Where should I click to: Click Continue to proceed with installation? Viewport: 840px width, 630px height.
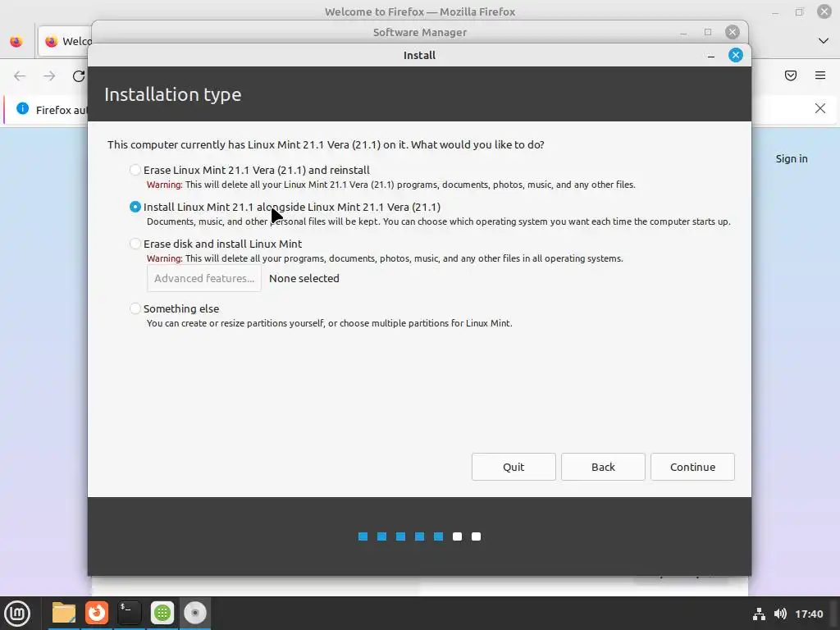click(692, 467)
